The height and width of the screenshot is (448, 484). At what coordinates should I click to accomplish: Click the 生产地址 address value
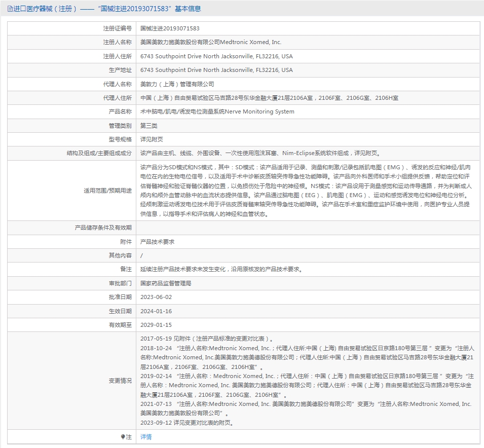216,70
